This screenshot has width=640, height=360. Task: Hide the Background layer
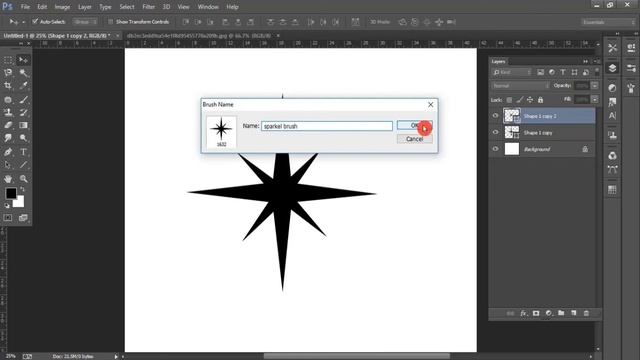[496, 149]
